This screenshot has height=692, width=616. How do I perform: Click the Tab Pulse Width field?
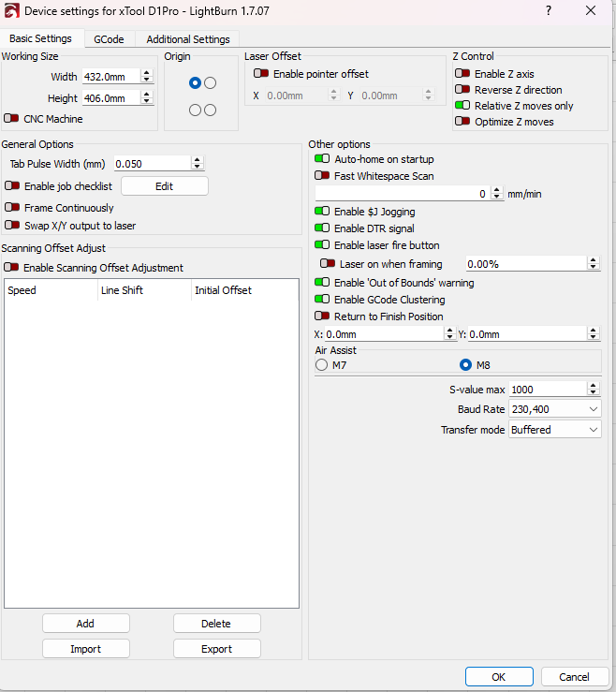tap(153, 163)
